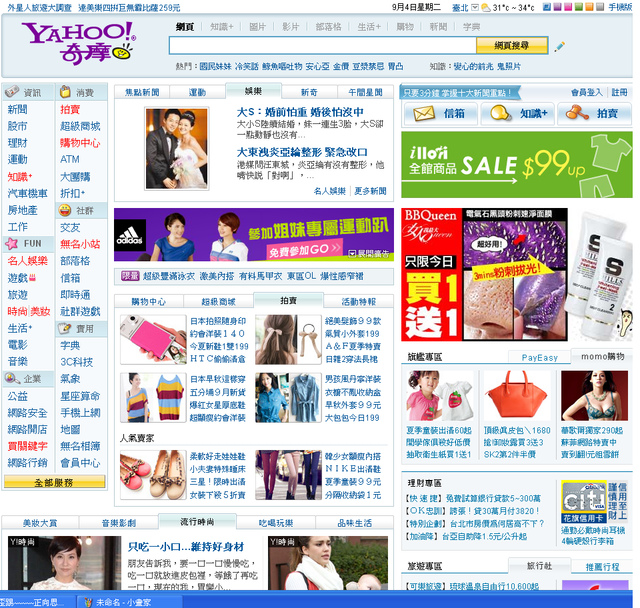This screenshot has height=608, width=640.
Task: Click the 網頁搜尋 search button
Action: pyautogui.click(x=512, y=45)
